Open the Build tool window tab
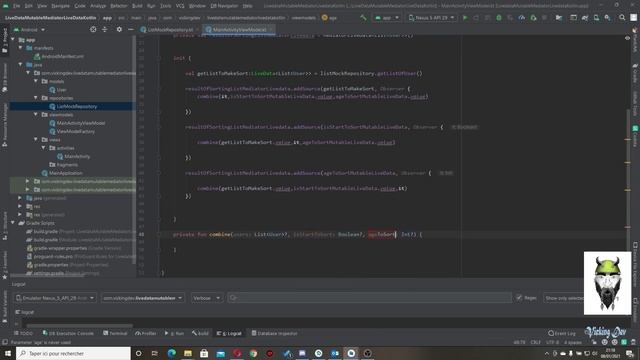 tap(200, 333)
